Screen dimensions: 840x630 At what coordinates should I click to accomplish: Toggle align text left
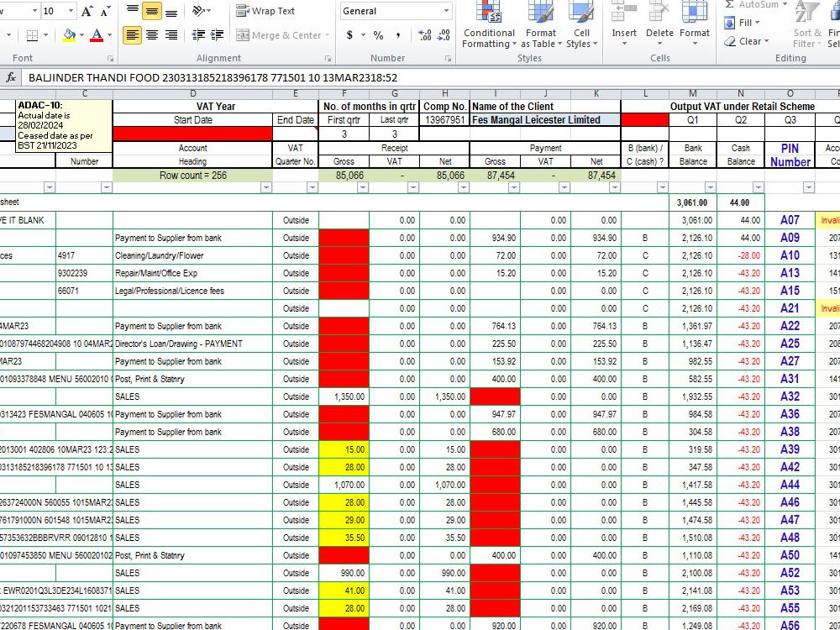click(x=133, y=35)
